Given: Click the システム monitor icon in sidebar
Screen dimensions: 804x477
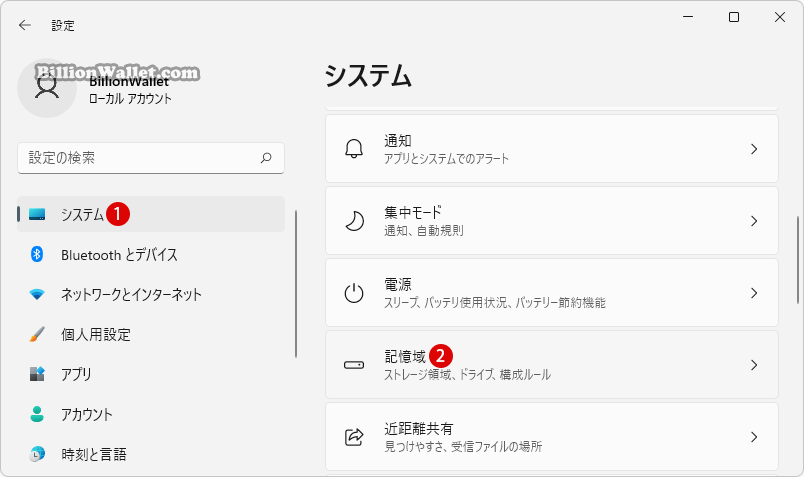Looking at the screenshot, I should pyautogui.click(x=37, y=214).
